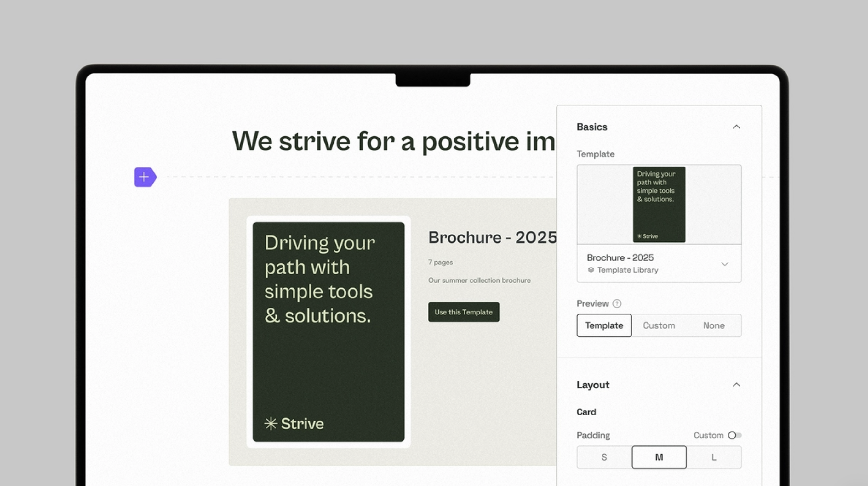Click Strive logo in template thumbnail
This screenshot has width=868, height=486.
647,236
